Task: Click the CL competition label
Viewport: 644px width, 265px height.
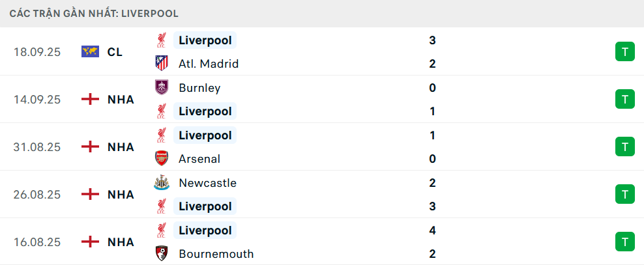Action: click(x=115, y=52)
